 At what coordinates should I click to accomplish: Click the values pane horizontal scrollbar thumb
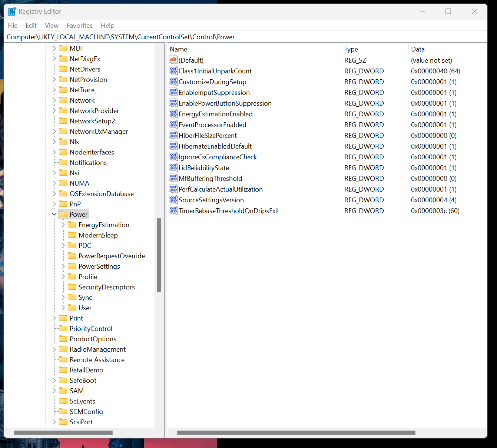coord(296,432)
